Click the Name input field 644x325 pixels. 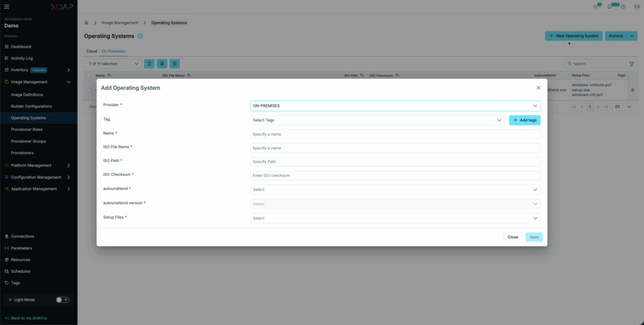click(395, 134)
